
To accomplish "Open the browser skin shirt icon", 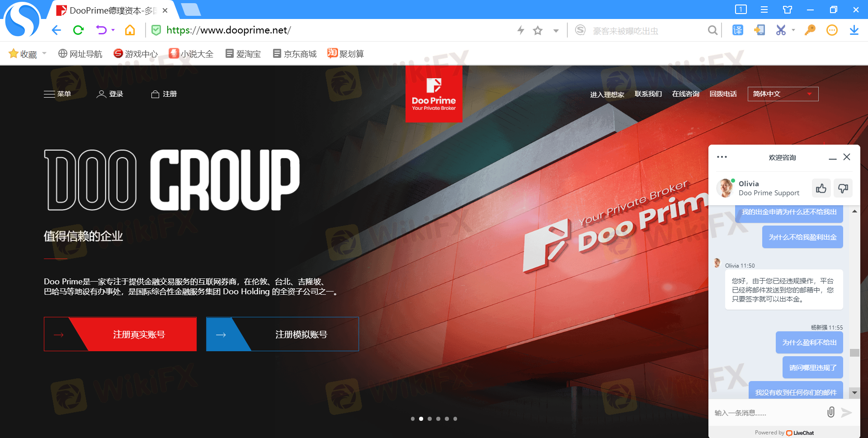I will pos(788,9).
